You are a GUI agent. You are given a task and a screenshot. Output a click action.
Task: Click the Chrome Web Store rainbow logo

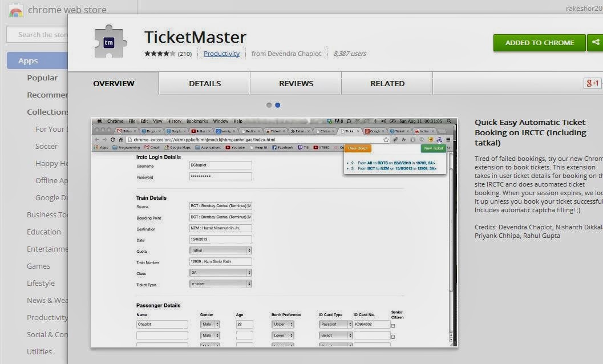click(15, 10)
